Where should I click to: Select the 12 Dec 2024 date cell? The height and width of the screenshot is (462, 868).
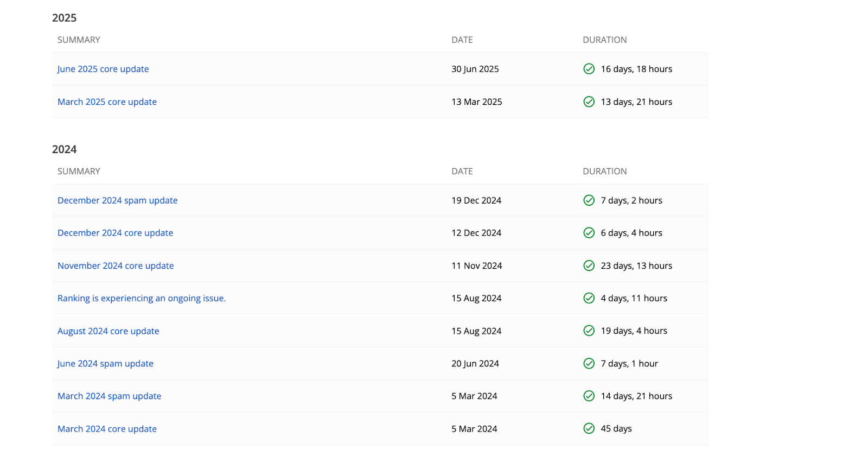point(476,233)
